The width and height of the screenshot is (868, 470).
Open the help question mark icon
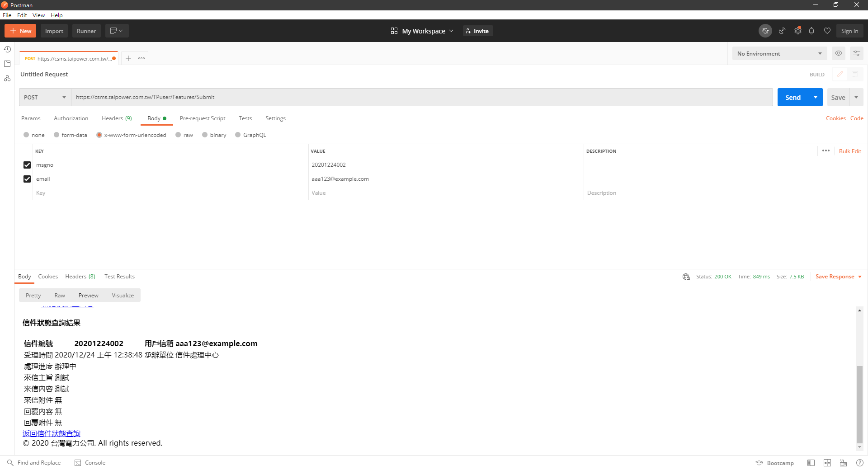point(860,463)
